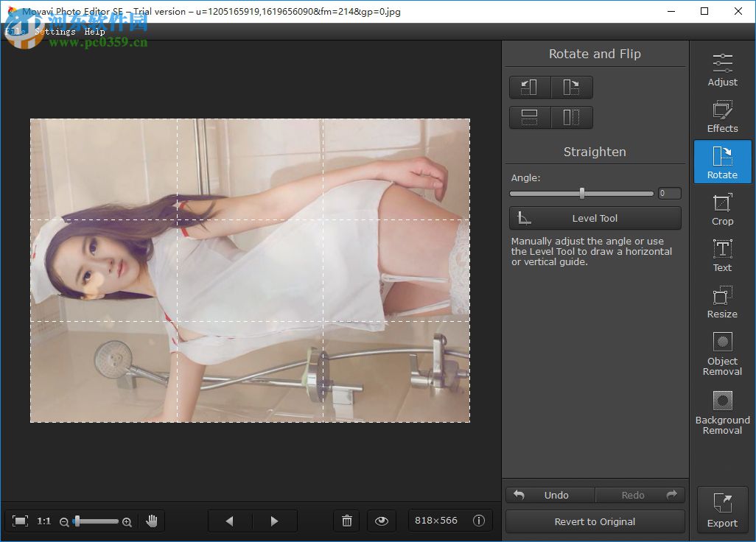Click the Straighten angle slider handle

(582, 193)
